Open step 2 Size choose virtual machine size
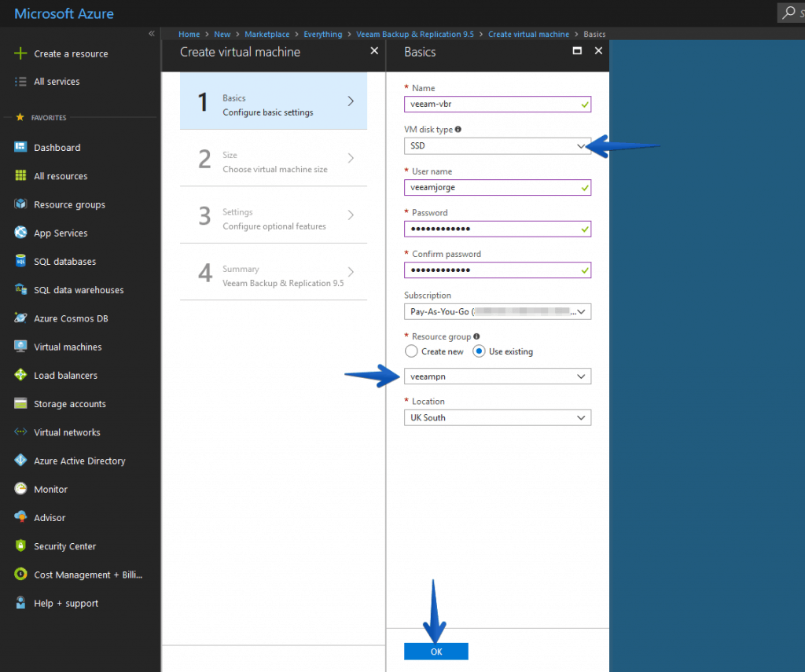The image size is (805, 672). 274,158
